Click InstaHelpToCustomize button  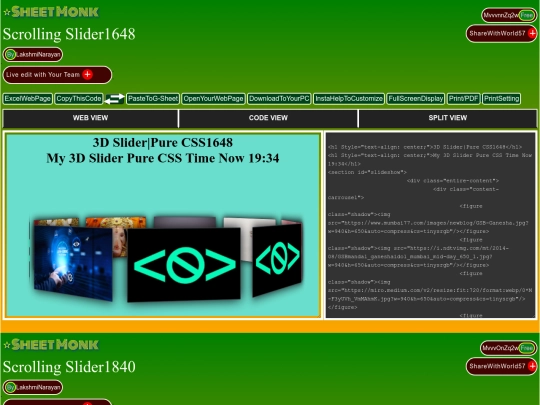(x=349, y=99)
